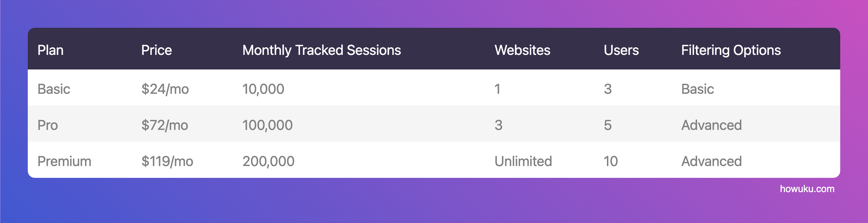868x223 pixels.
Task: Select Advanced filtering in Premium row
Action: pyautogui.click(x=711, y=162)
